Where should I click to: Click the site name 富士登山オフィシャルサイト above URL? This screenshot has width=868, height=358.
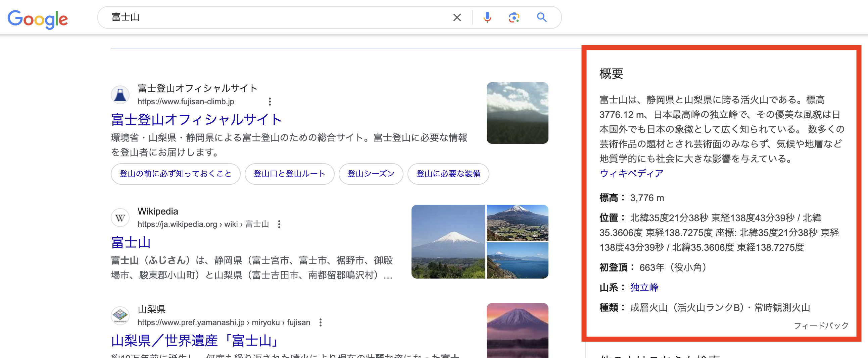[197, 88]
